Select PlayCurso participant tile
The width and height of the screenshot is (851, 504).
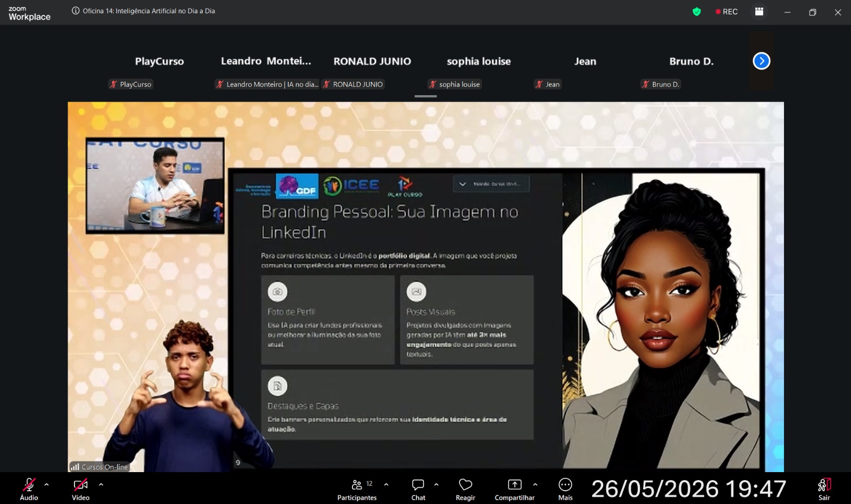[160, 62]
